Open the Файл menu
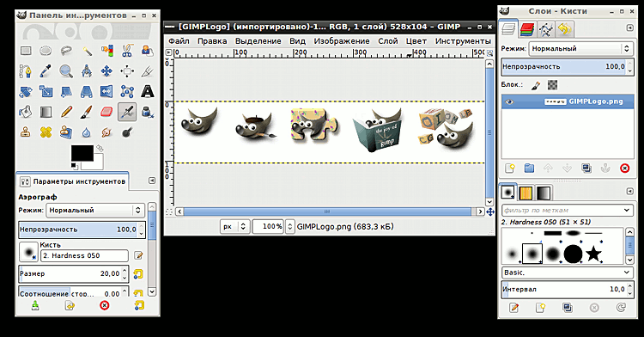Viewport: 644px width, 337px height. (179, 41)
